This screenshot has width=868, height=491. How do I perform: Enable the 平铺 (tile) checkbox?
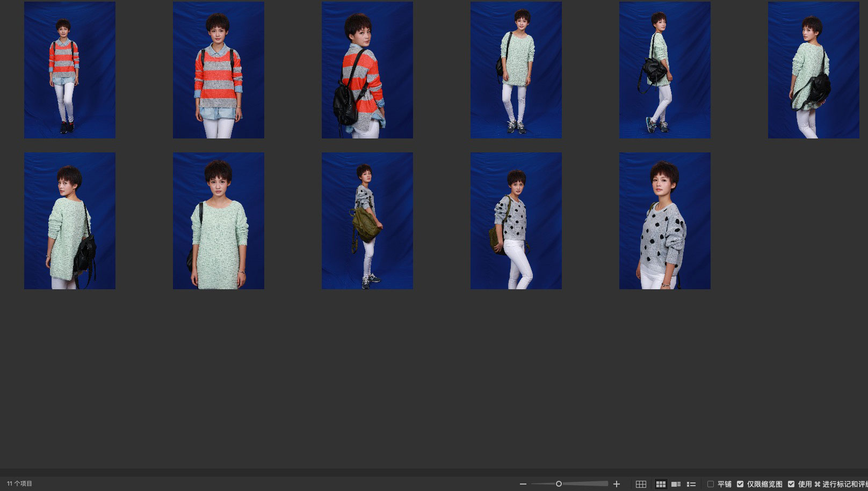[x=711, y=484]
